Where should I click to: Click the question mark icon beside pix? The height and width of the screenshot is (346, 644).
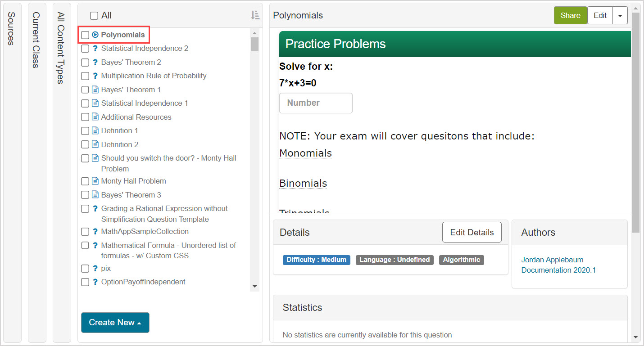point(95,268)
